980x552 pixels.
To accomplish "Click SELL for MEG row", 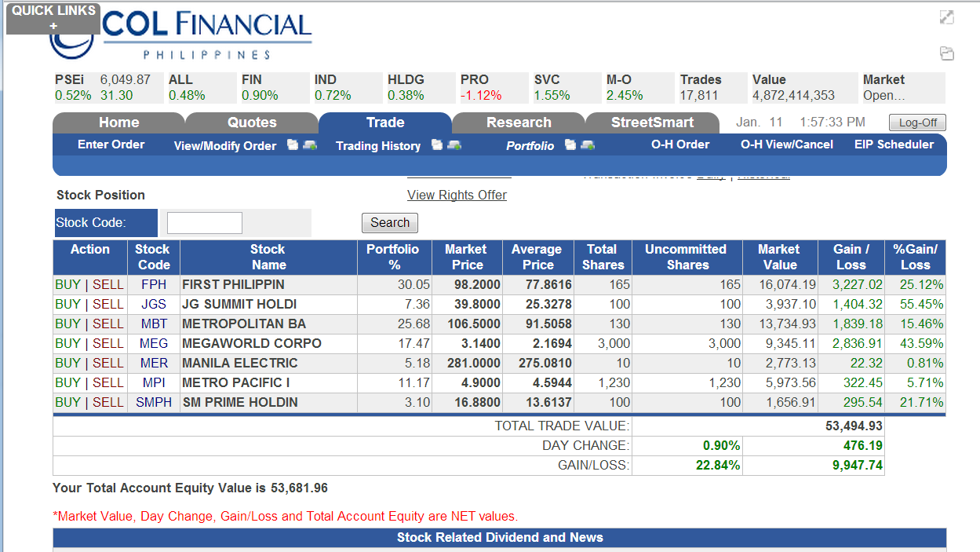I will click(108, 343).
